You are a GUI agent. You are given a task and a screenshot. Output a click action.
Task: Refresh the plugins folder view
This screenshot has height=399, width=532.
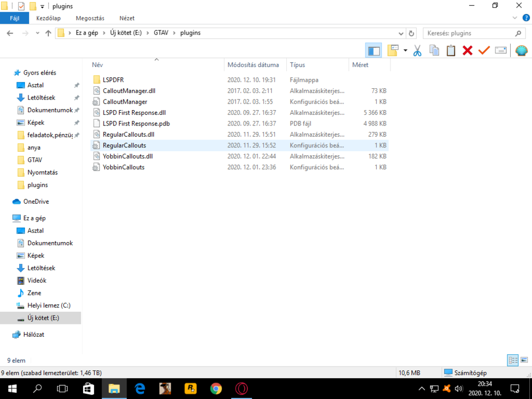(x=411, y=33)
